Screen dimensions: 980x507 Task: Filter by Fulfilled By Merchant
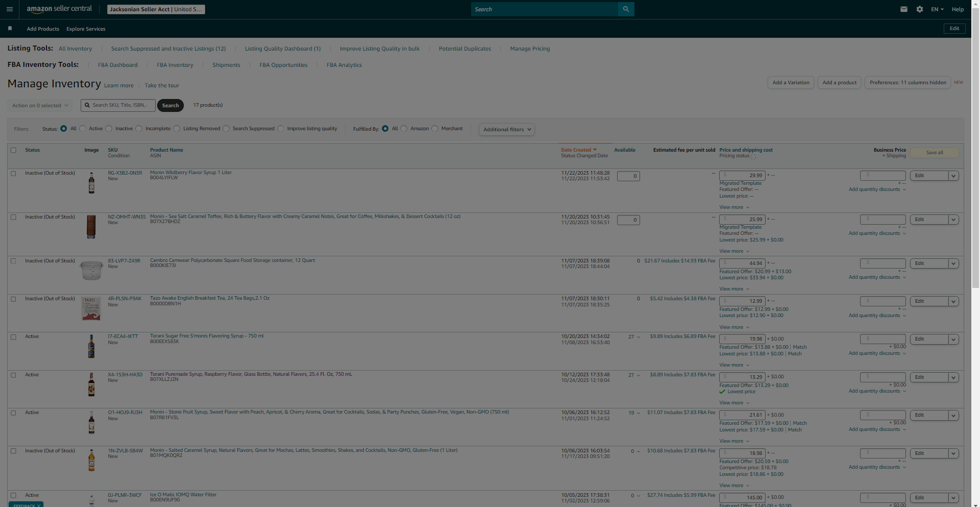435,129
